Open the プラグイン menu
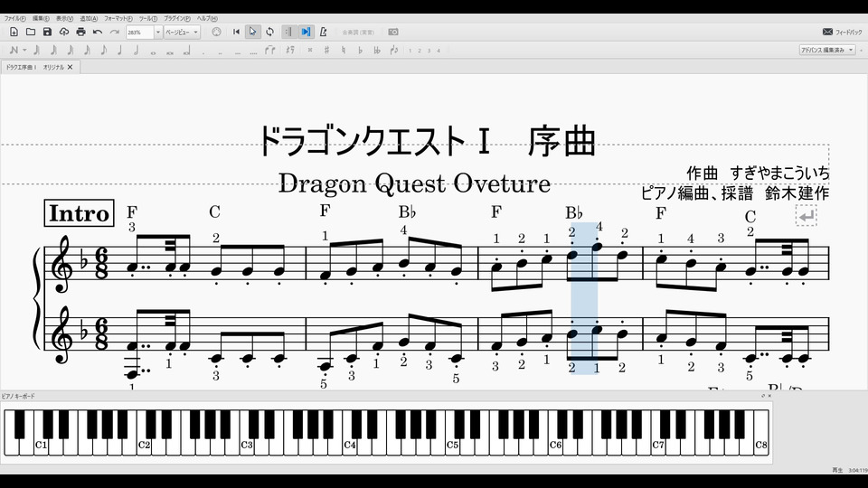Viewport: 868px width, 488px height. point(177,18)
